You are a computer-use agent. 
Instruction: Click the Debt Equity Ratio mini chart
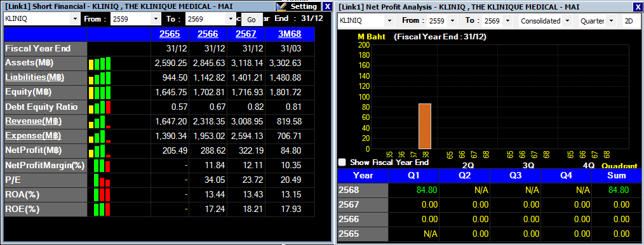coord(100,107)
